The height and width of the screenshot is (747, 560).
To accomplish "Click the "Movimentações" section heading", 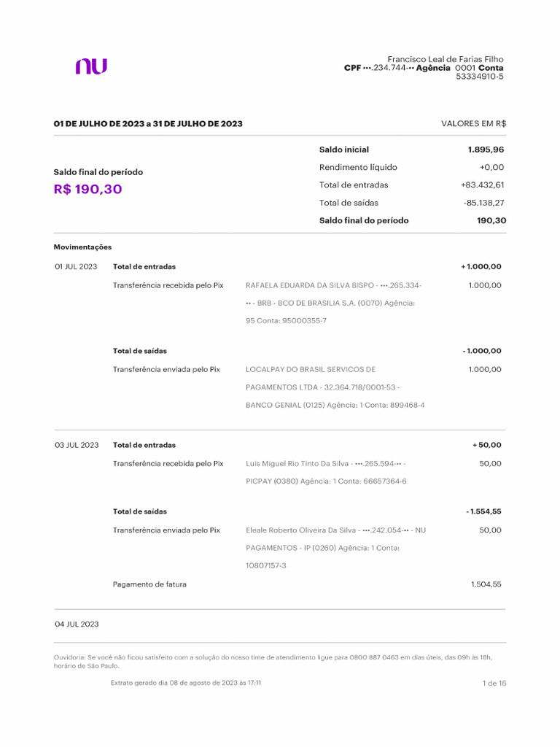I will tap(82, 247).
